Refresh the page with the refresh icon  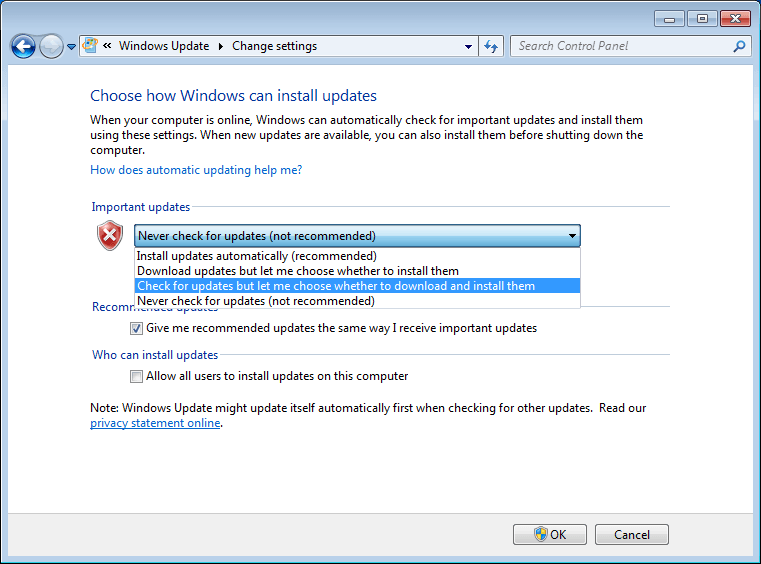(491, 47)
